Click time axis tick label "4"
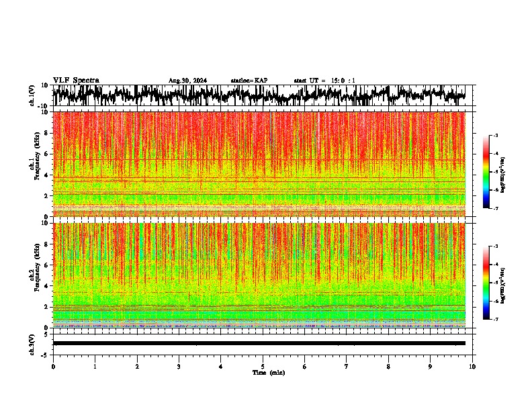Image resolution: width=532 pixels, height=411 pixels. point(221,367)
